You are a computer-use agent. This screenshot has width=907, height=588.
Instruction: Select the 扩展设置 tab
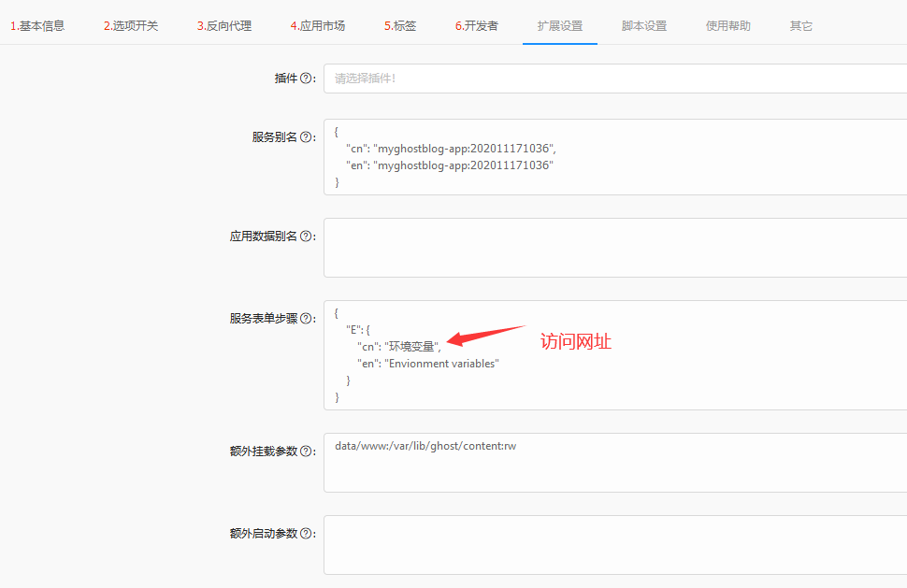click(x=560, y=25)
